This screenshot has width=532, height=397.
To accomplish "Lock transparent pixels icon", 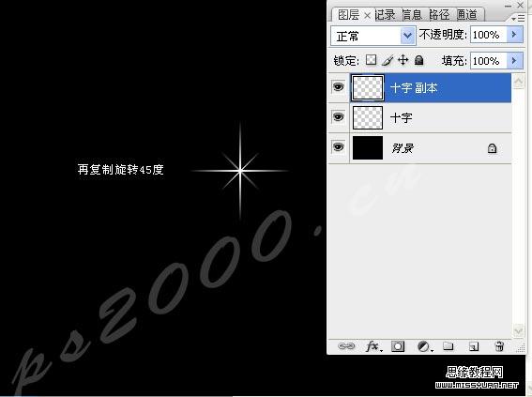I will [x=371, y=60].
